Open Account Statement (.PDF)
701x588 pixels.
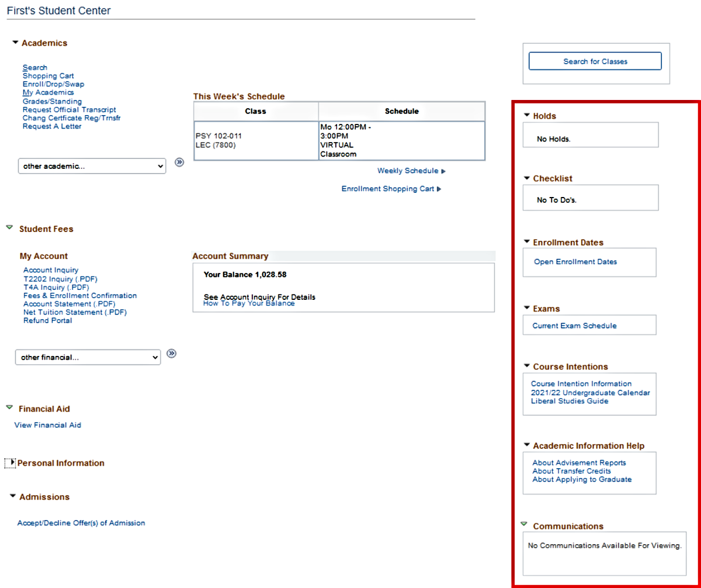pyautogui.click(x=70, y=304)
